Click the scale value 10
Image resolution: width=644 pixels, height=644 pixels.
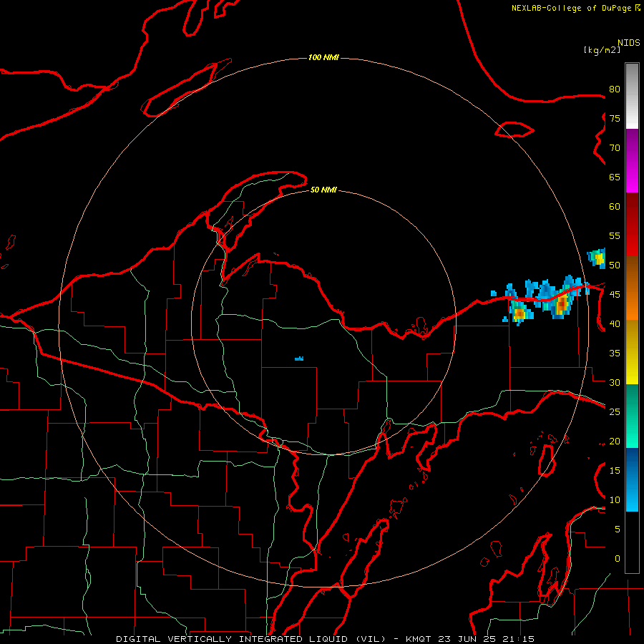615,500
